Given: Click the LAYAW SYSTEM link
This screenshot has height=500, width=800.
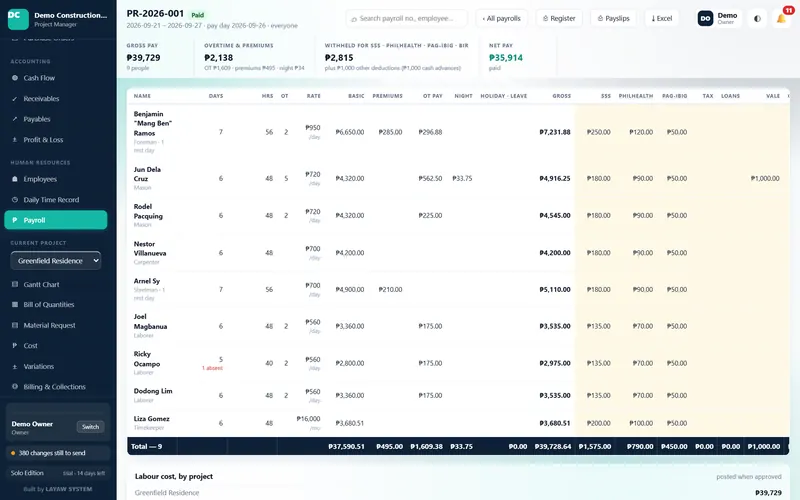Looking at the screenshot, I should click(x=69, y=489).
